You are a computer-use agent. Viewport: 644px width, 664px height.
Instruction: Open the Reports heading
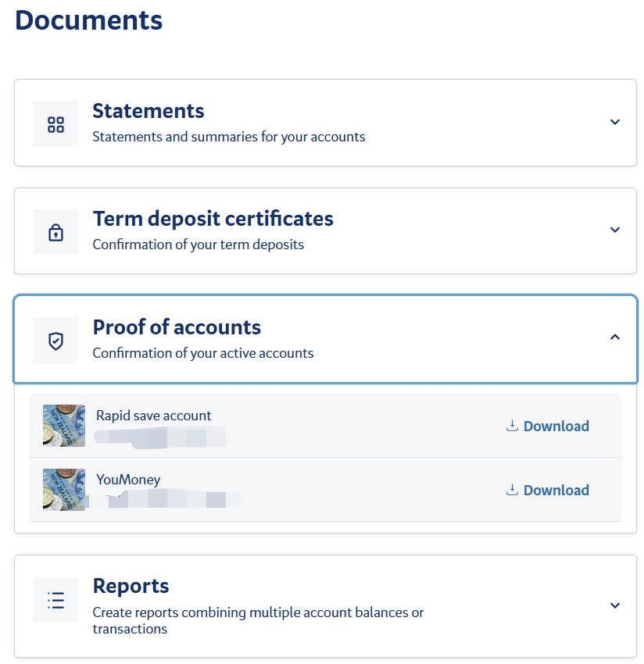(x=131, y=586)
